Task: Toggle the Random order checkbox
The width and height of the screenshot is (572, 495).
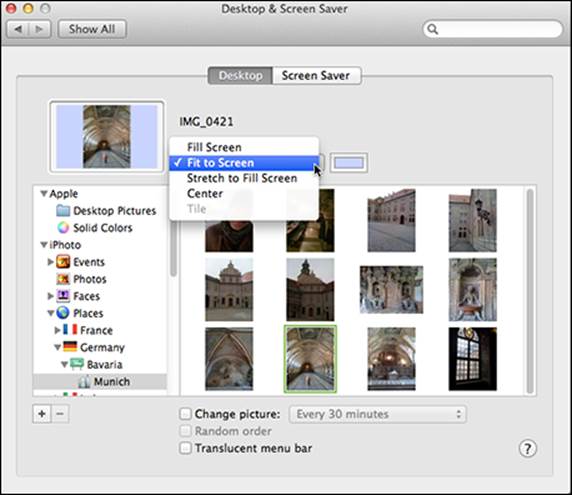Action: point(185,431)
